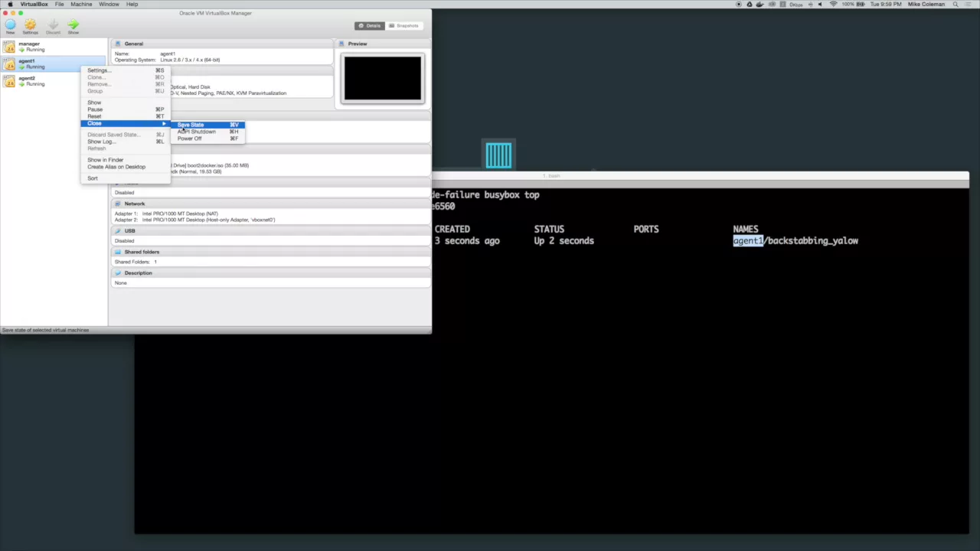This screenshot has height=551, width=980.
Task: Click the Description section icon
Action: (118, 272)
